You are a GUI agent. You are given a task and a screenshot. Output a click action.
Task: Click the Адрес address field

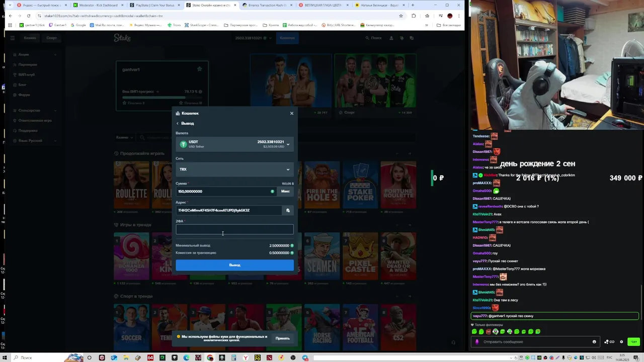(x=229, y=210)
